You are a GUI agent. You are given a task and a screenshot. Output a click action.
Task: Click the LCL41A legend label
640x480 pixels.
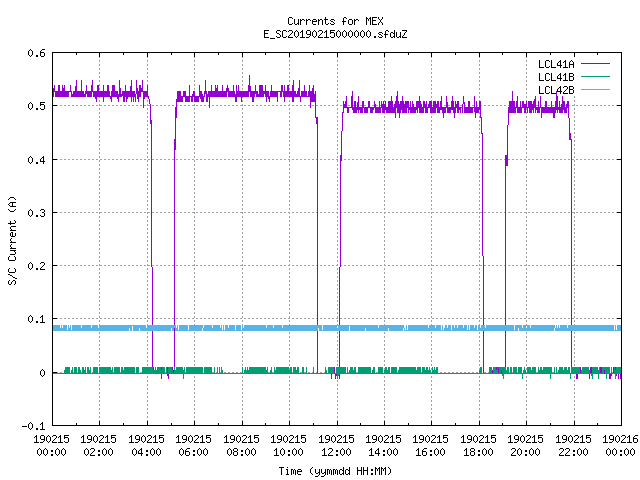click(556, 64)
